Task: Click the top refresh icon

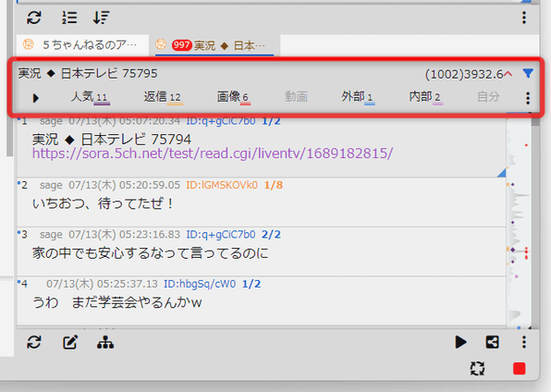Action: click(34, 18)
